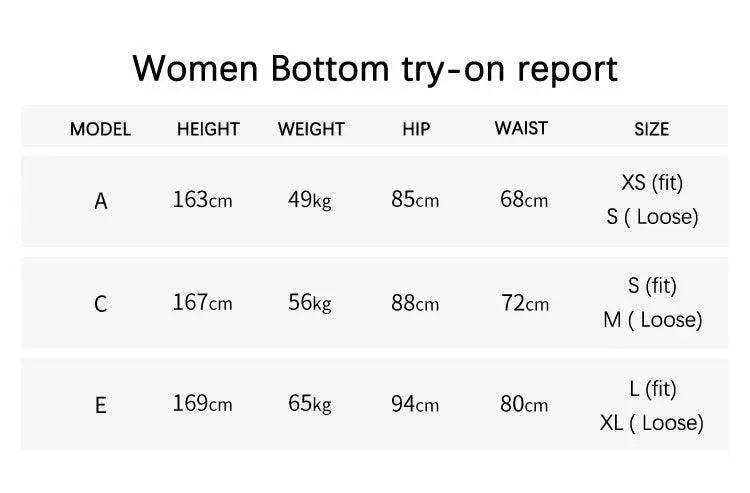
Task: Click the 163cm height value
Action: pyautogui.click(x=202, y=200)
